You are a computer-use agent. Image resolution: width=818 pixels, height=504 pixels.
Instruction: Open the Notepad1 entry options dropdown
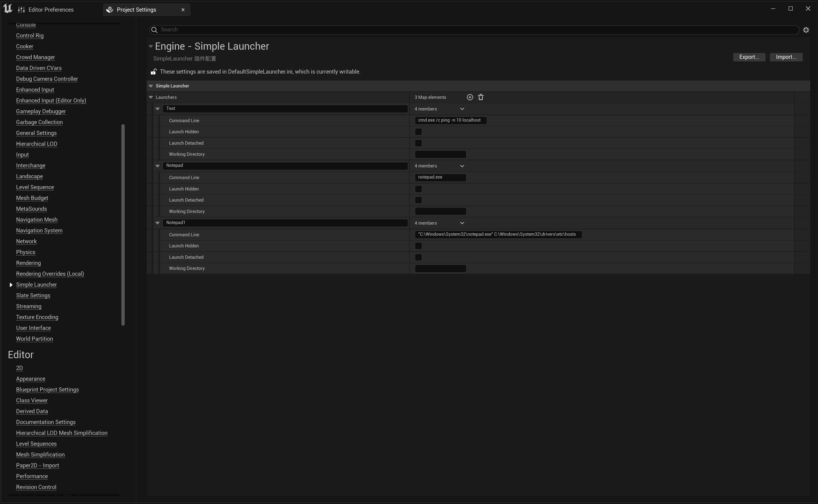[x=462, y=223]
